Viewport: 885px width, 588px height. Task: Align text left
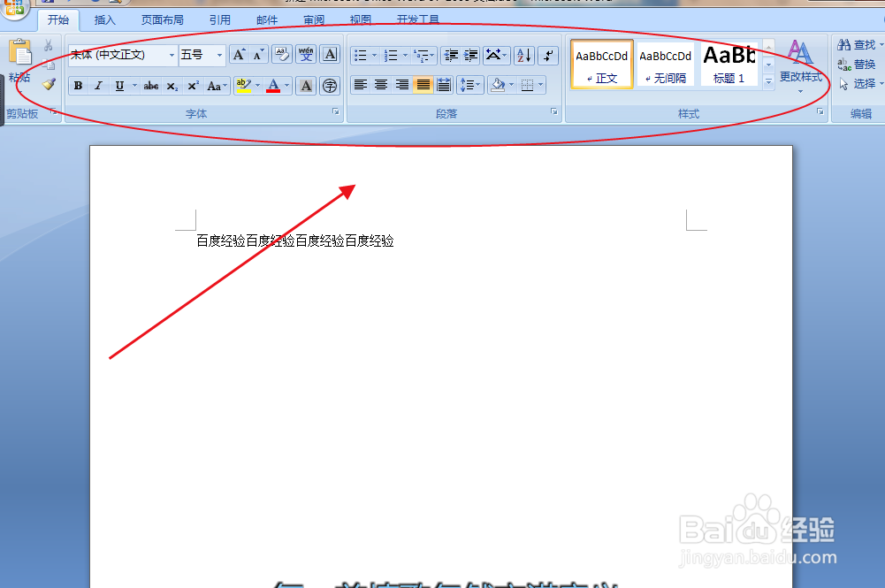point(360,85)
